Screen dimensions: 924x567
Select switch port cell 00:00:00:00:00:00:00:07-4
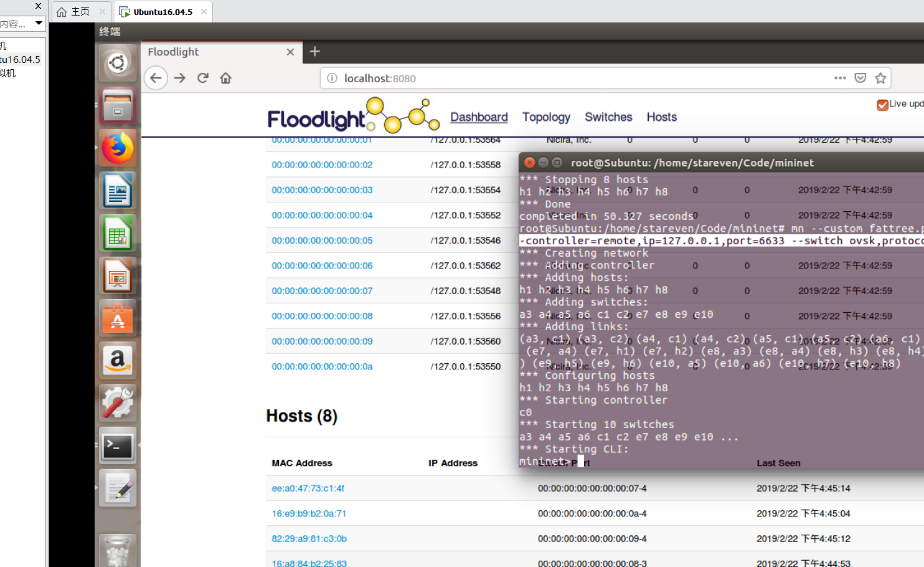pos(592,488)
